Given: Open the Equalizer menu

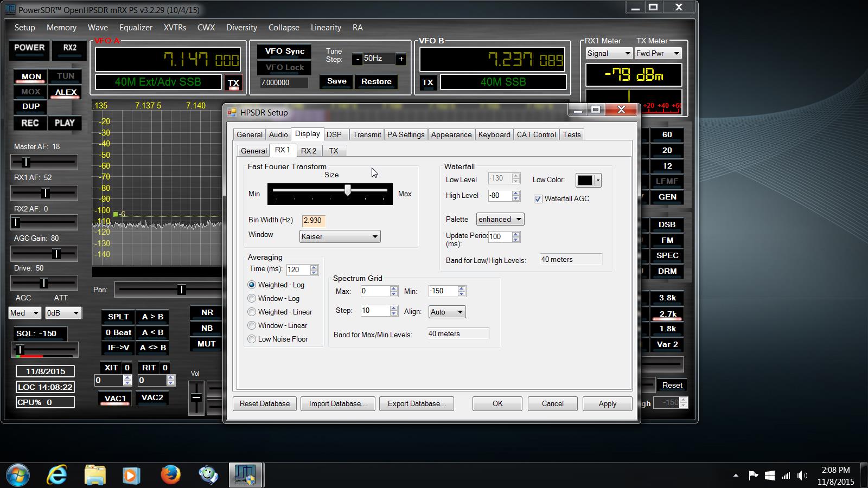Looking at the screenshot, I should point(136,28).
